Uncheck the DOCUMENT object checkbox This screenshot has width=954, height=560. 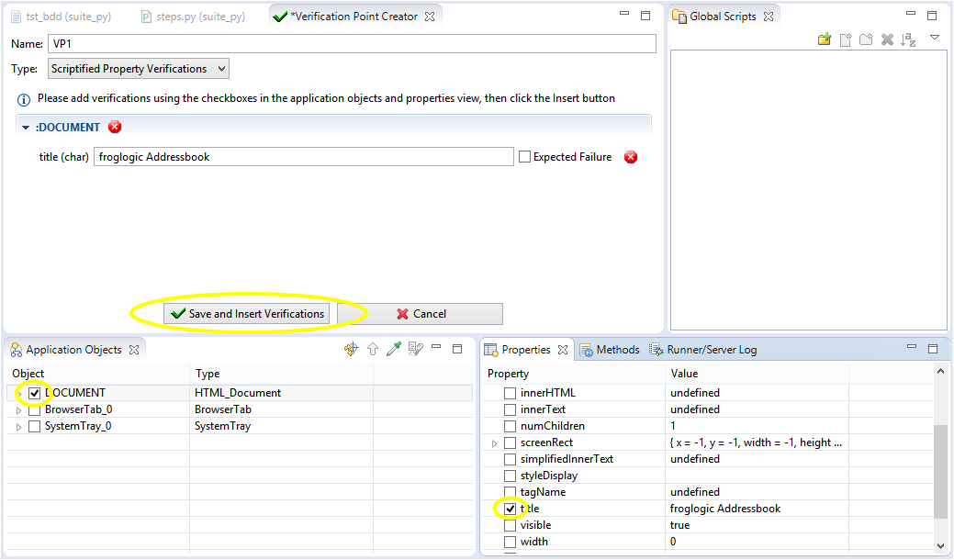pyautogui.click(x=34, y=392)
